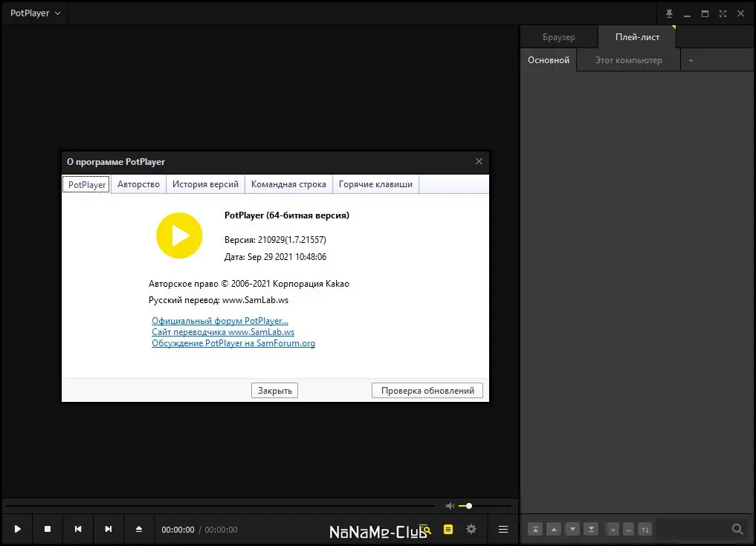Move playlist item down one position
Image resolution: width=756 pixels, height=546 pixels.
click(x=572, y=529)
